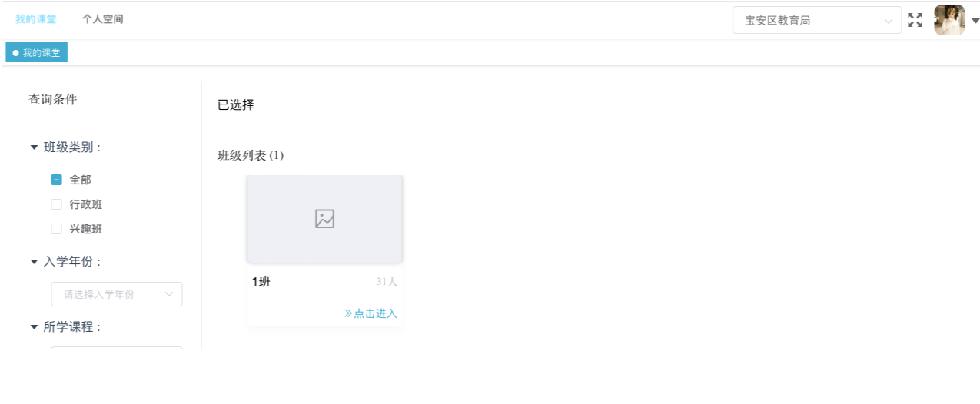Viewport: 980px width, 404px height.
Task: Click the 点击进入 link for 1班
Action: coord(375,313)
